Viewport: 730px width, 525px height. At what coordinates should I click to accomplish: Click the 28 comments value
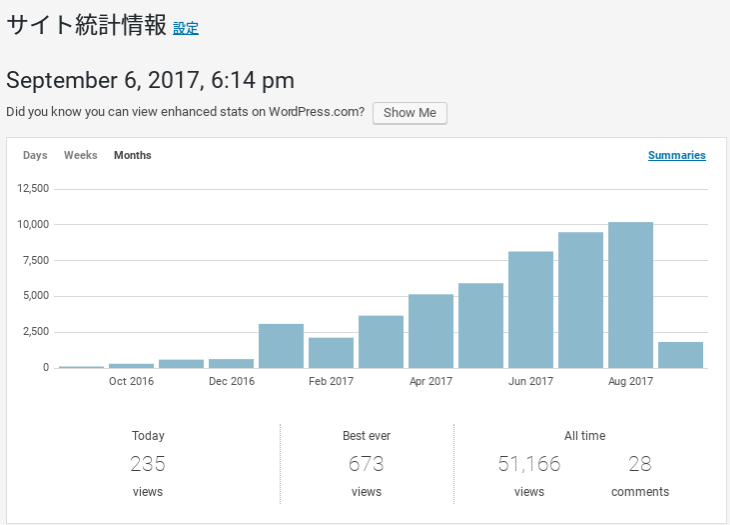click(640, 464)
